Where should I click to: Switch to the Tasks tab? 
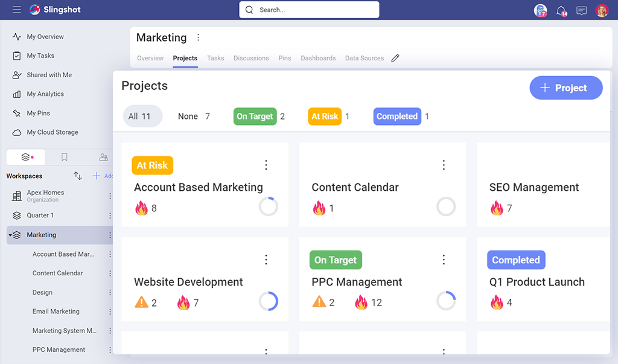pyautogui.click(x=215, y=58)
